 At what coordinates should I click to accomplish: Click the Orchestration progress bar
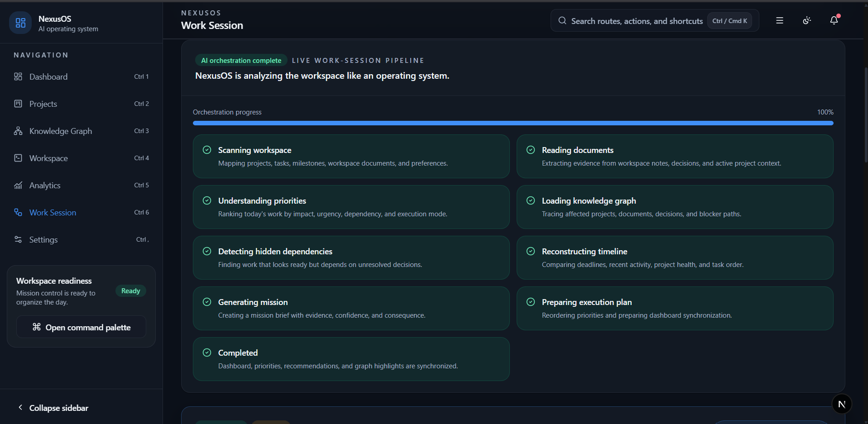tap(513, 123)
